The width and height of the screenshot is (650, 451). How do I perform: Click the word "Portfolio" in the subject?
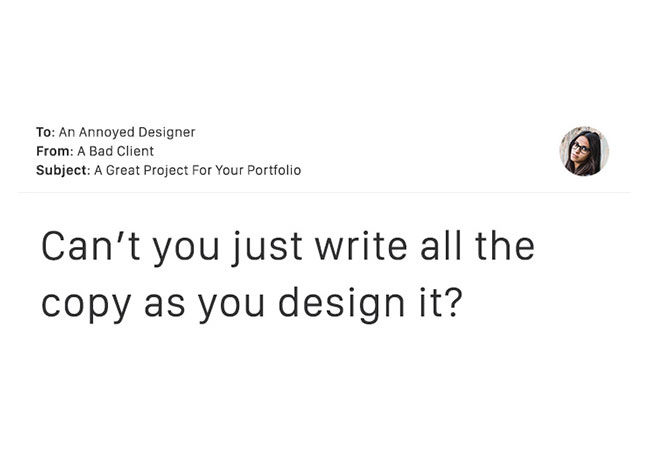coord(274,170)
